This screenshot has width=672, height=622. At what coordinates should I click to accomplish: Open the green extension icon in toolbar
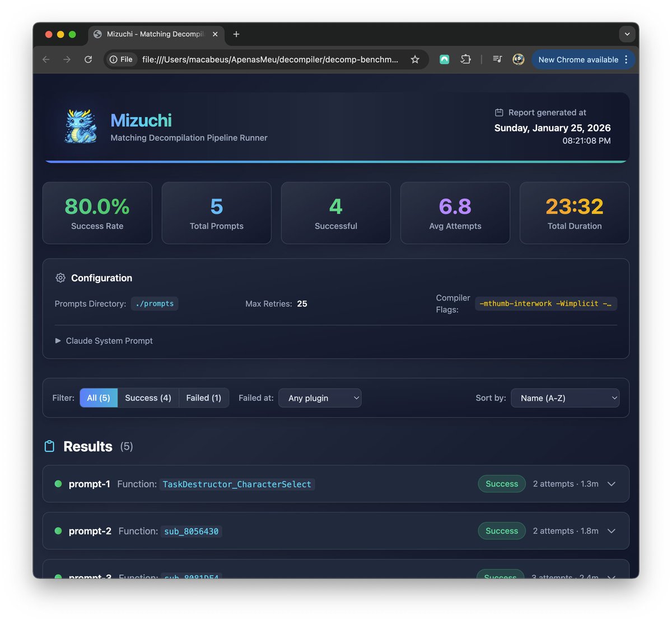444,59
